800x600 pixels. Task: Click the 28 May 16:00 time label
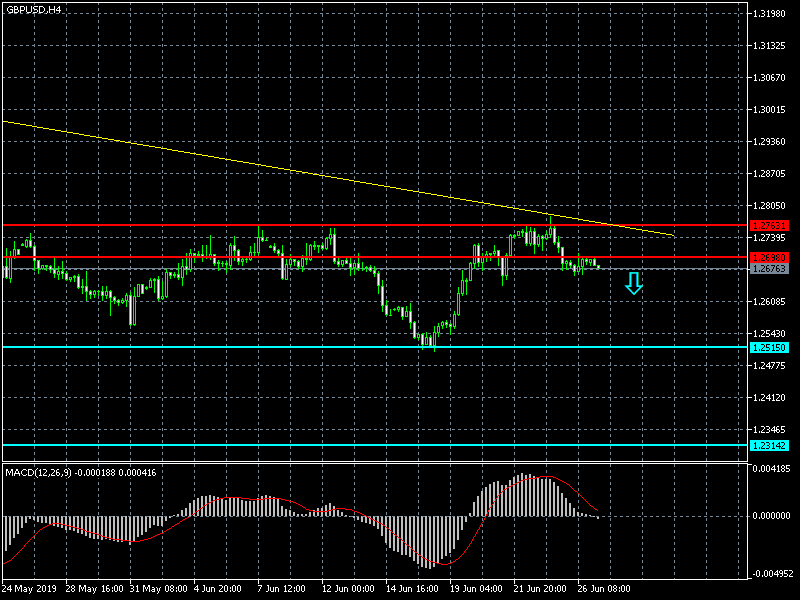tap(94, 589)
